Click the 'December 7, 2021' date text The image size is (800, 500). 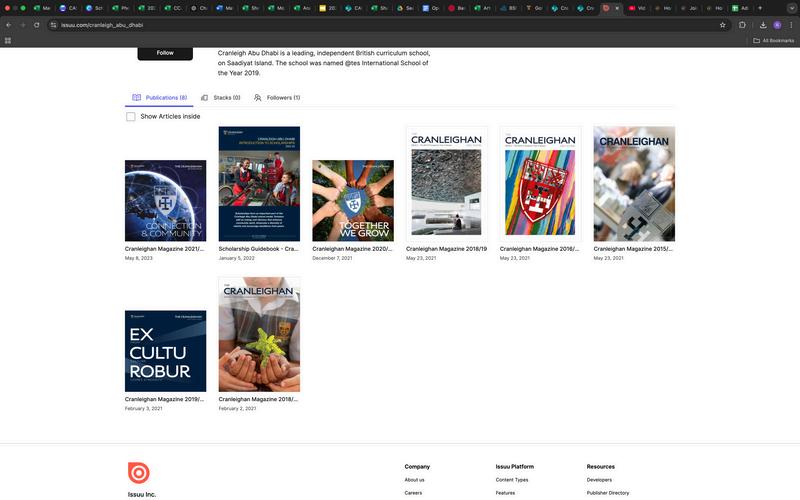coord(332,258)
